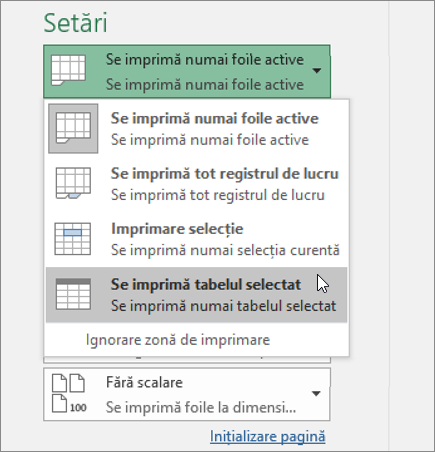435x452 pixels.
Task: Open the print-what dropdown arrow
Action: pos(316,71)
